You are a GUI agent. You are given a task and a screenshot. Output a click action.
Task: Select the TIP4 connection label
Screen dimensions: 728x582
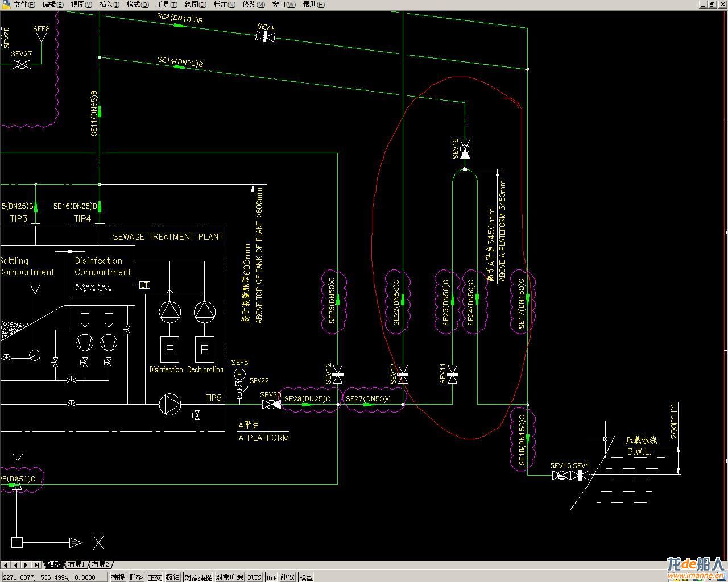point(82,218)
